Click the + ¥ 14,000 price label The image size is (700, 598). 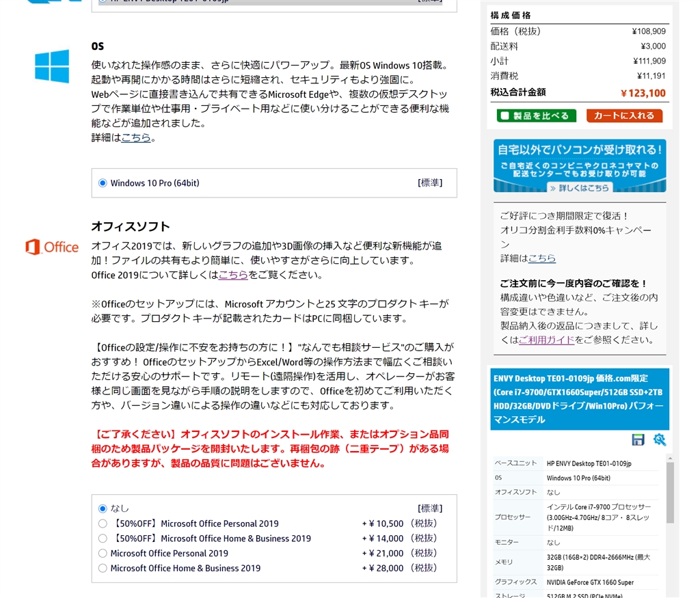click(383, 539)
